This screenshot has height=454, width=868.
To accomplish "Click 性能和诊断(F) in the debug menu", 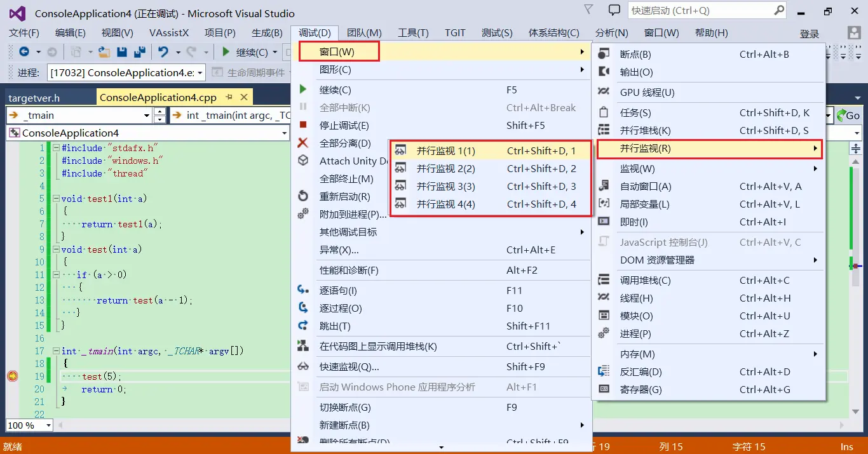I will click(x=441, y=270).
